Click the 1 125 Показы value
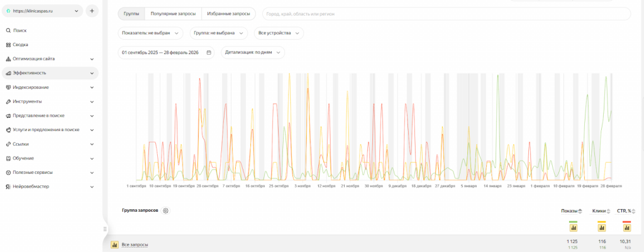The width and height of the screenshot is (644, 252). [572, 241]
